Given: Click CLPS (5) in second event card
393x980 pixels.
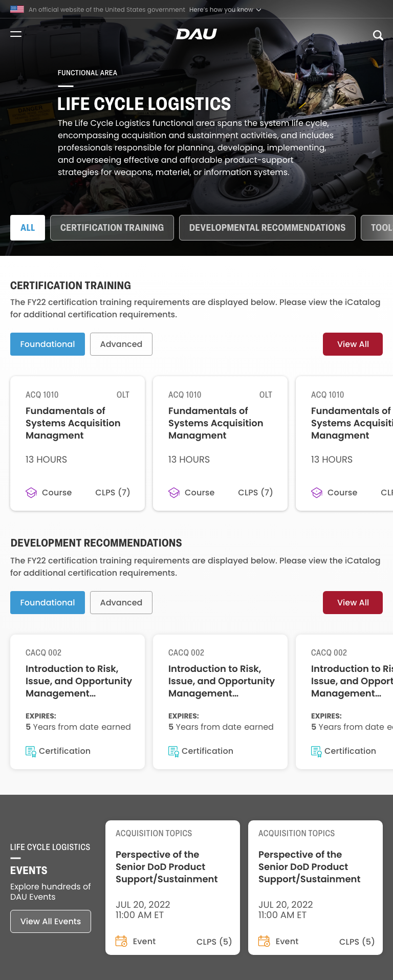Looking at the screenshot, I should tap(357, 942).
